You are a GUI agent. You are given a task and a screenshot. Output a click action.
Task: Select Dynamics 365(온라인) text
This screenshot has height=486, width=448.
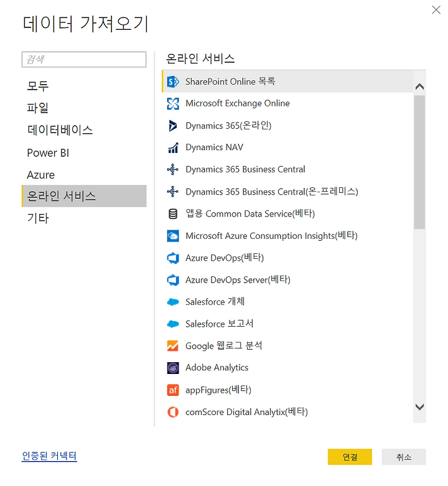pyautogui.click(x=228, y=126)
